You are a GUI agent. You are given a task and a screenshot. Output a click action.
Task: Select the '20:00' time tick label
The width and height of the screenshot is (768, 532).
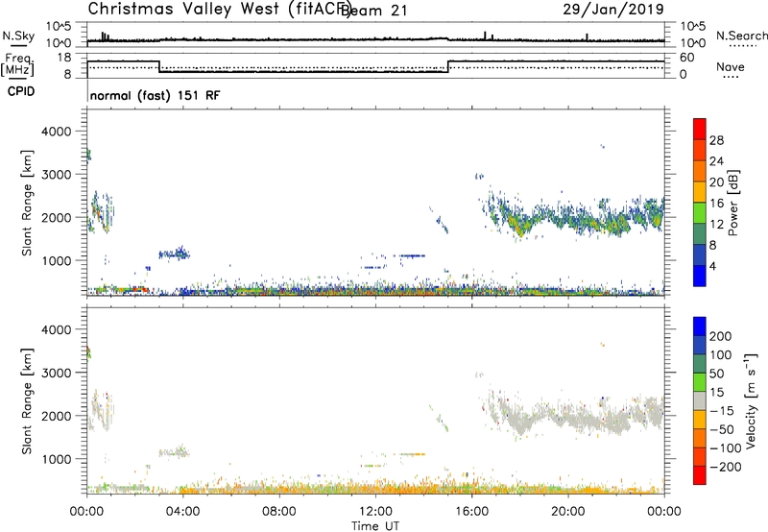tap(568, 512)
